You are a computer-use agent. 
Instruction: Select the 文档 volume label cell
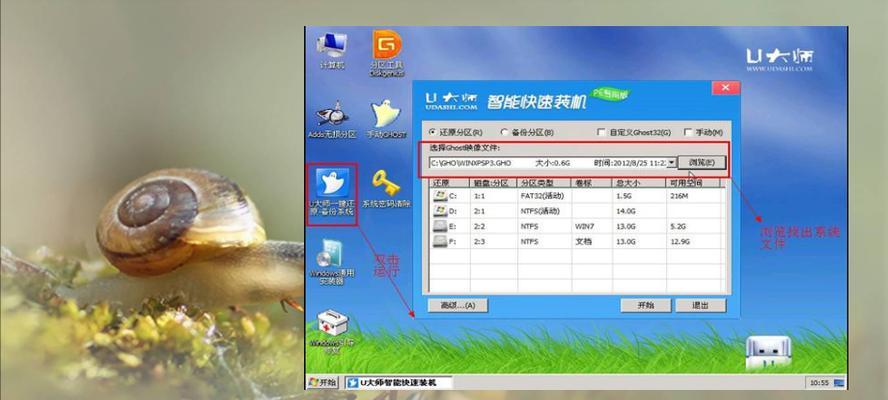(x=583, y=241)
